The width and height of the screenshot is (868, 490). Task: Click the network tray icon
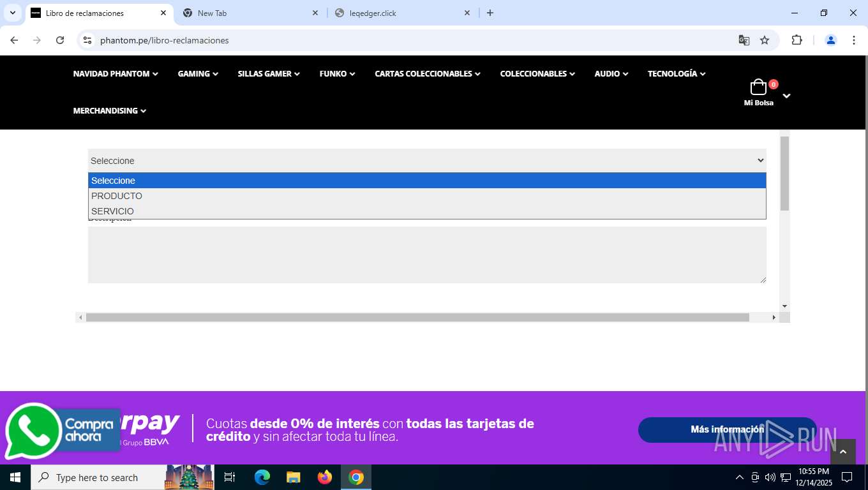click(786, 477)
